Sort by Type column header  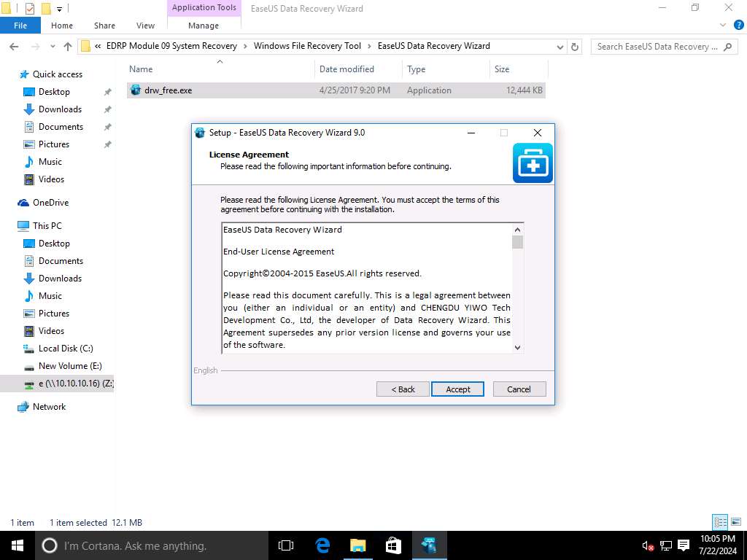[446, 69]
